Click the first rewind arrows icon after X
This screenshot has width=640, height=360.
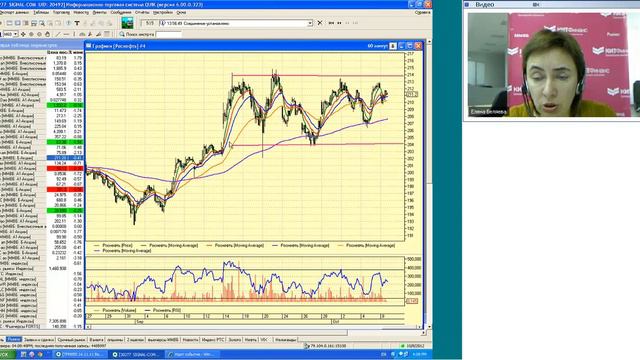pos(331,23)
